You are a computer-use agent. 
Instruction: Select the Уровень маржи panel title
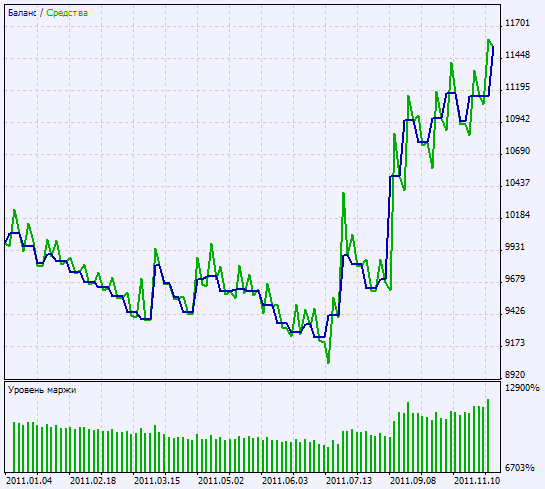[42, 390]
